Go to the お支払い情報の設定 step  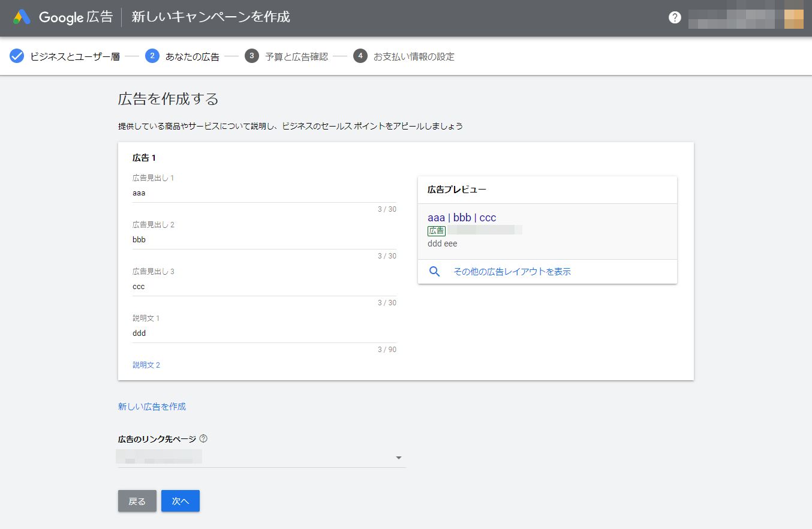[x=414, y=57]
